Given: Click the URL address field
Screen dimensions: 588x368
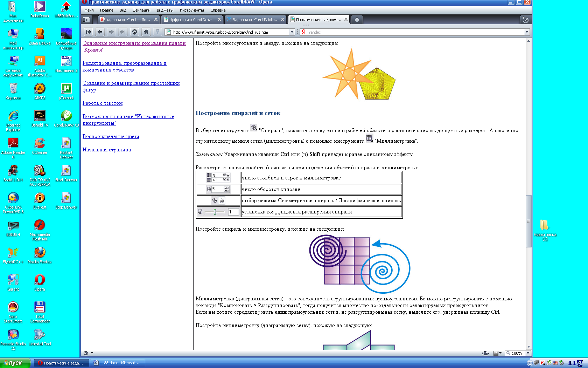Looking at the screenshot, I should [x=230, y=32].
